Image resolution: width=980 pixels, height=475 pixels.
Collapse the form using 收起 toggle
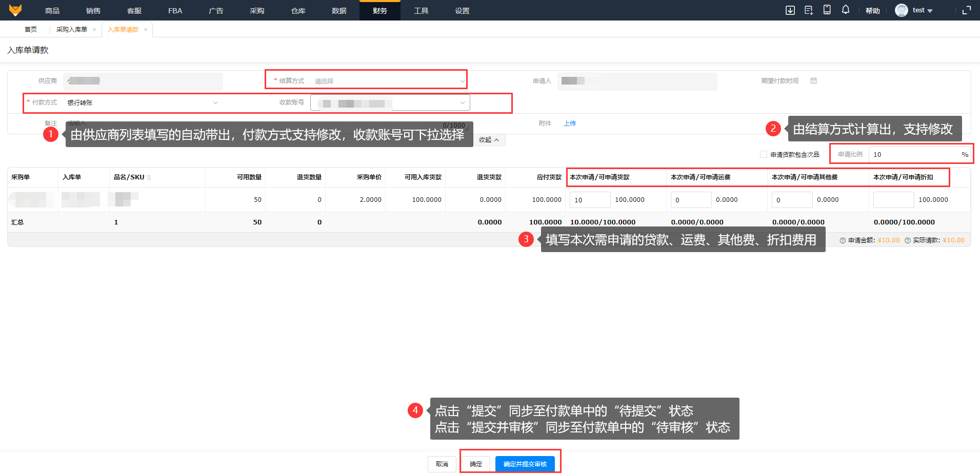point(489,140)
